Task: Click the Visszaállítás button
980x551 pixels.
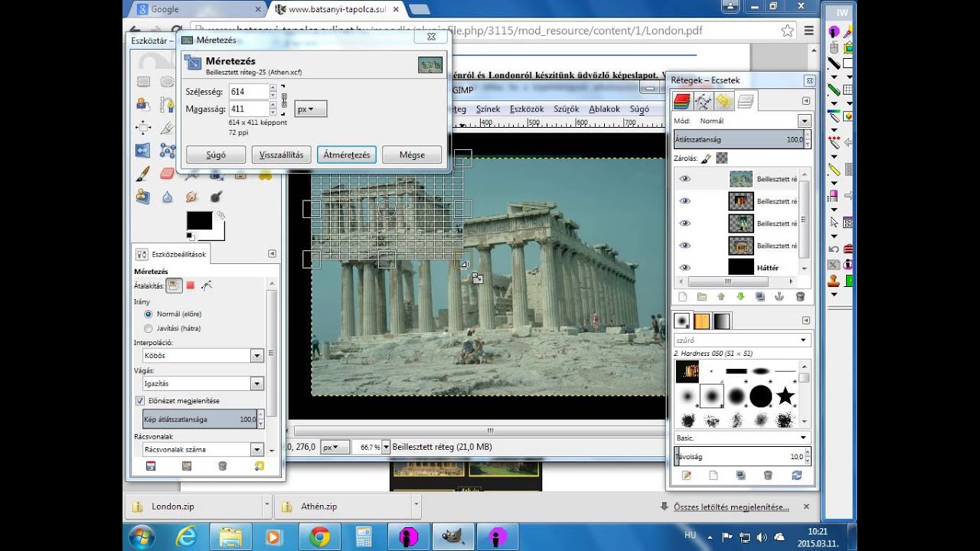Action: pos(281,155)
